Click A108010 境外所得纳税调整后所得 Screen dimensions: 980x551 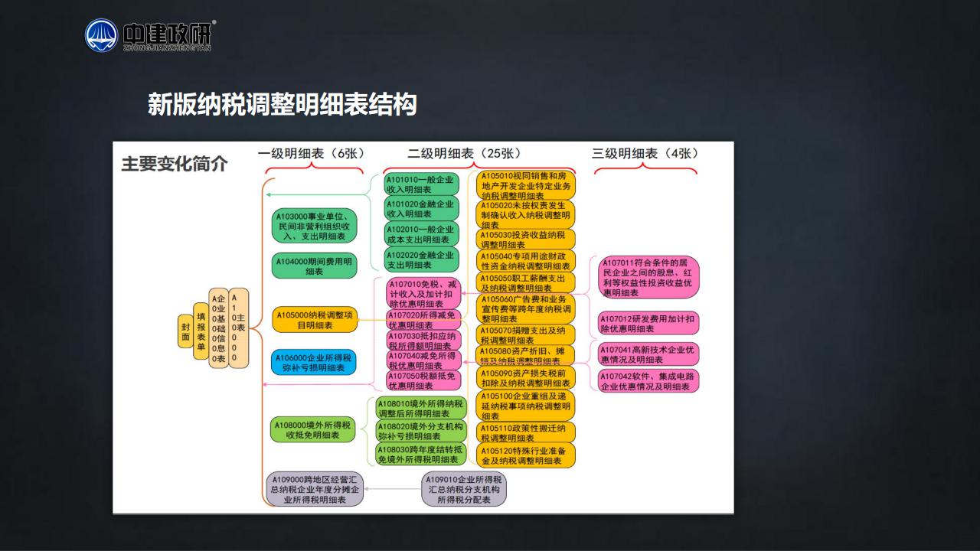(422, 408)
